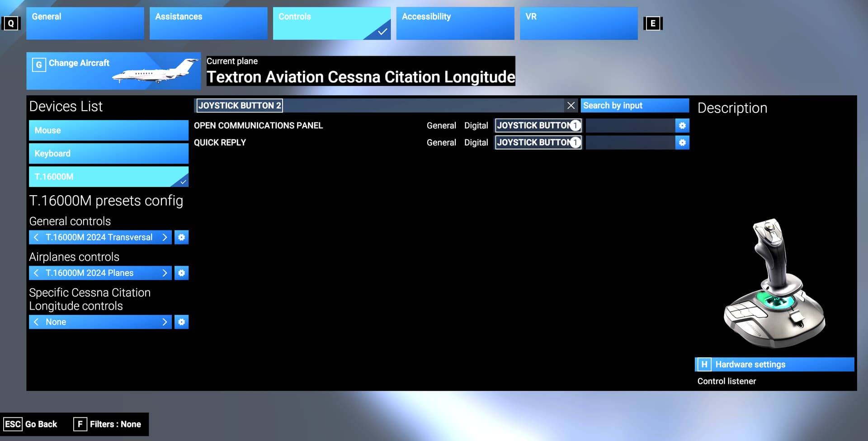Click the primary binding for Open Communications Panel
This screenshot has width=868, height=441.
click(538, 126)
